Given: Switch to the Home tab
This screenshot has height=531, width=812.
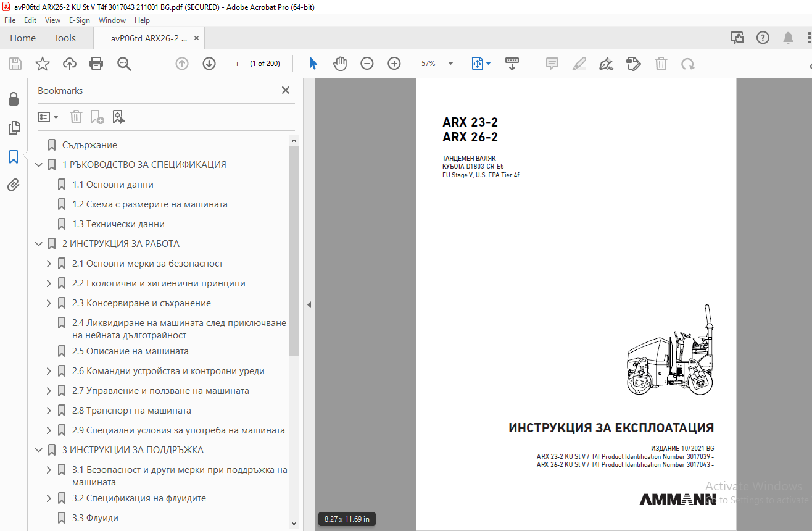Looking at the screenshot, I should pyautogui.click(x=23, y=38).
